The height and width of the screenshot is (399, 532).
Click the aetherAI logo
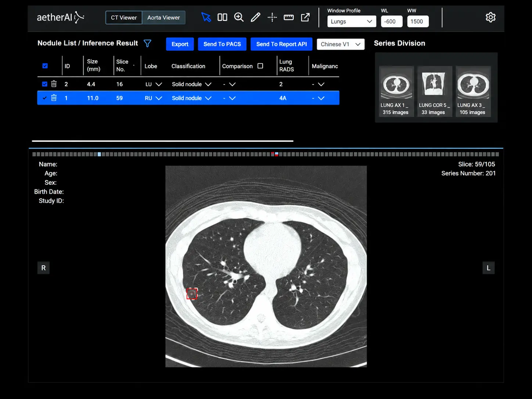pyautogui.click(x=61, y=17)
